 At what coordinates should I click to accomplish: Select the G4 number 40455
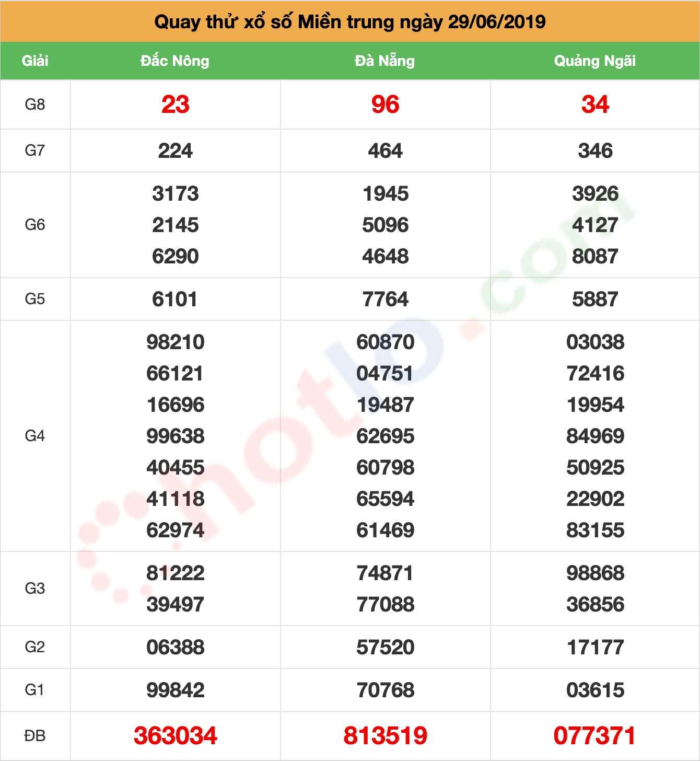(x=176, y=468)
